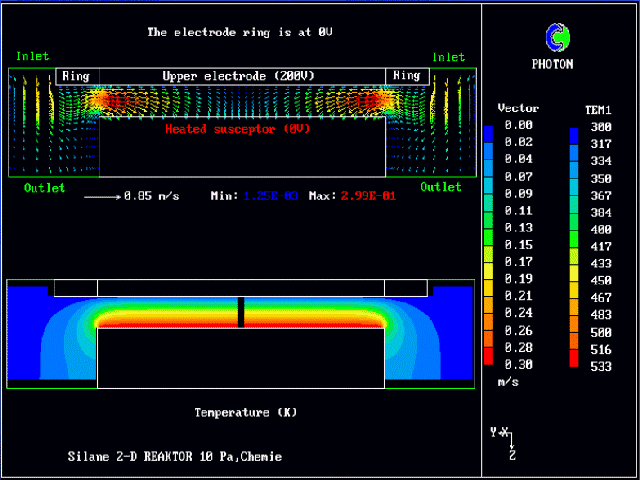Click the Silane 2-D REAKTOR title text
Viewport: 640px width, 480px height.
click(174, 457)
